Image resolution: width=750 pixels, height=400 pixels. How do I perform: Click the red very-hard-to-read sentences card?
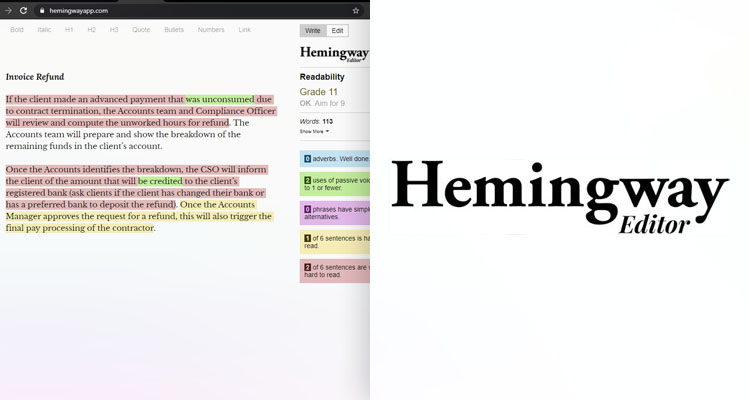tap(335, 271)
